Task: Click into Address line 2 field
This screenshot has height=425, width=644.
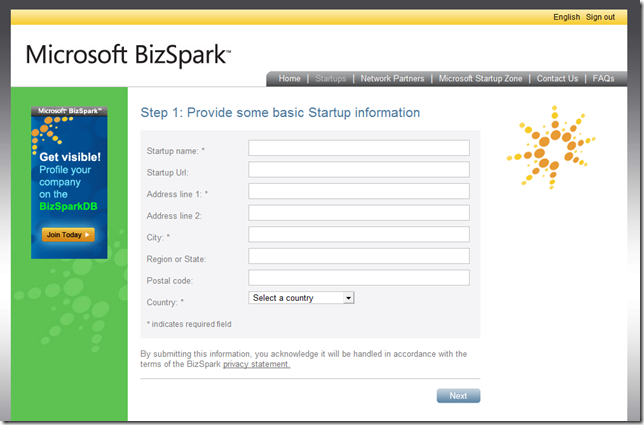Action: tap(359, 213)
